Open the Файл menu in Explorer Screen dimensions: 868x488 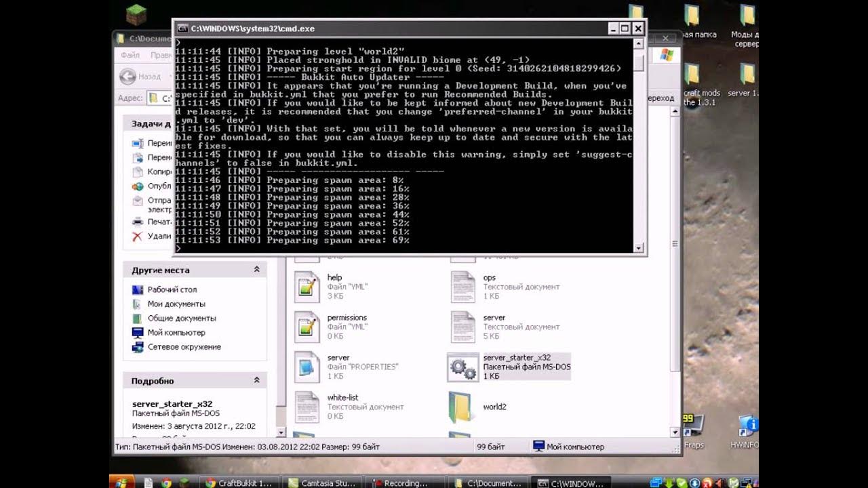(130, 56)
